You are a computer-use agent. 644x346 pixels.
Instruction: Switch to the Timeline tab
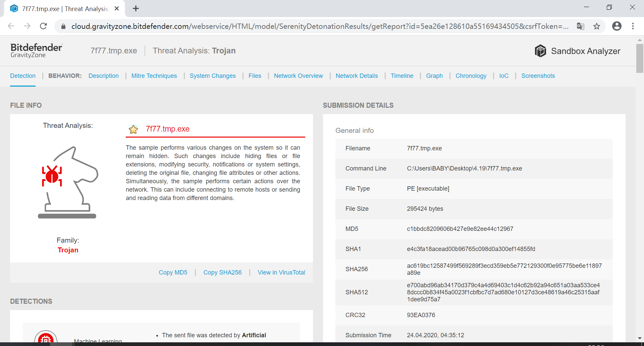pos(402,76)
